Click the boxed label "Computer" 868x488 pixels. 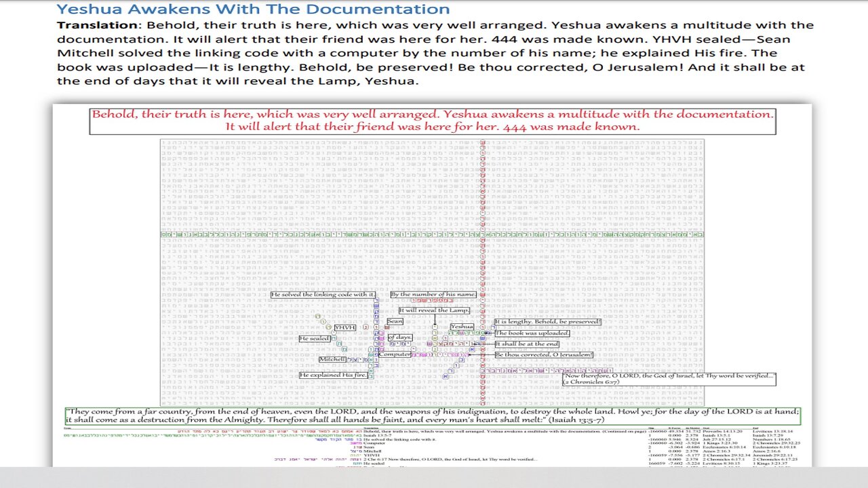tap(395, 354)
